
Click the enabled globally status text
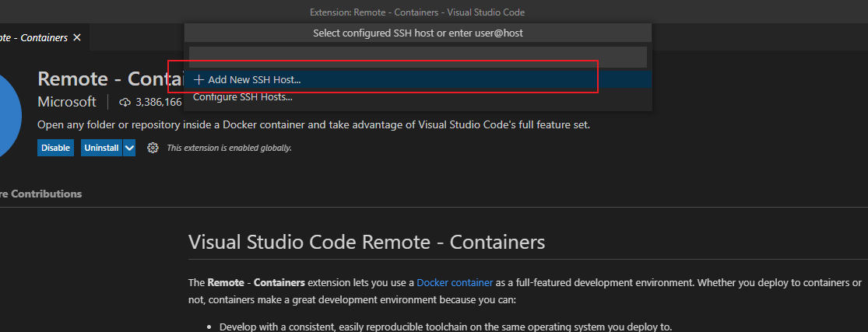[229, 148]
